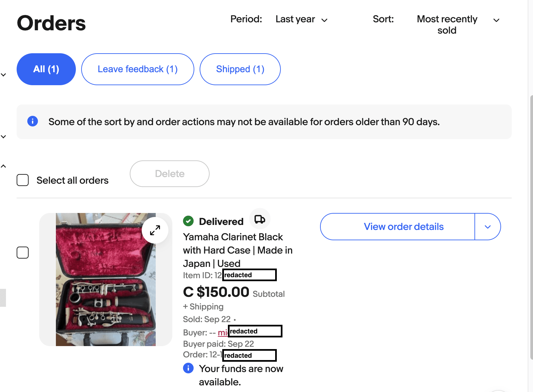
Task: Click the clarinet case thumbnail image
Action: 106,280
